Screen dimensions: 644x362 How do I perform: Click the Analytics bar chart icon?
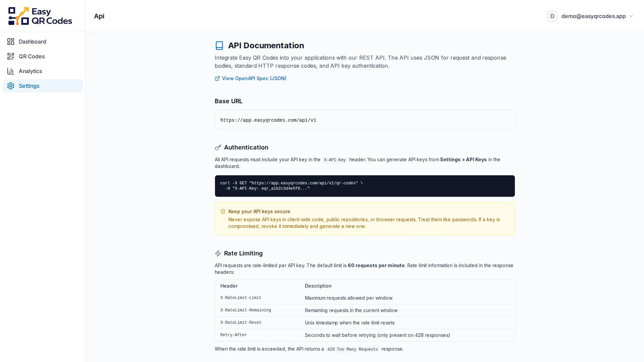point(11,71)
